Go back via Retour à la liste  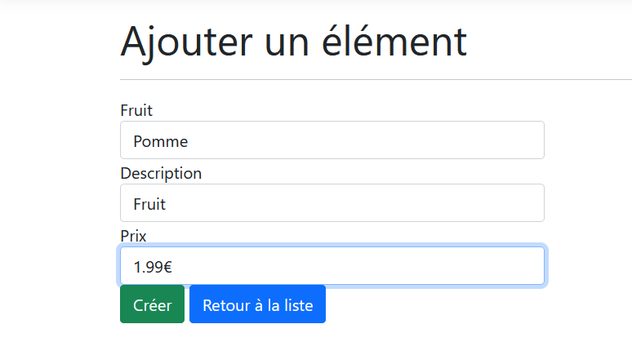pos(257,304)
